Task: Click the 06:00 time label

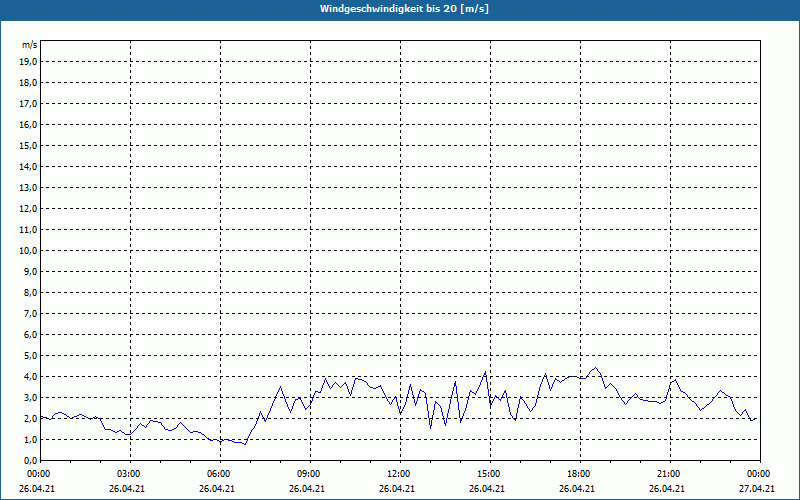Action: pyautogui.click(x=219, y=474)
